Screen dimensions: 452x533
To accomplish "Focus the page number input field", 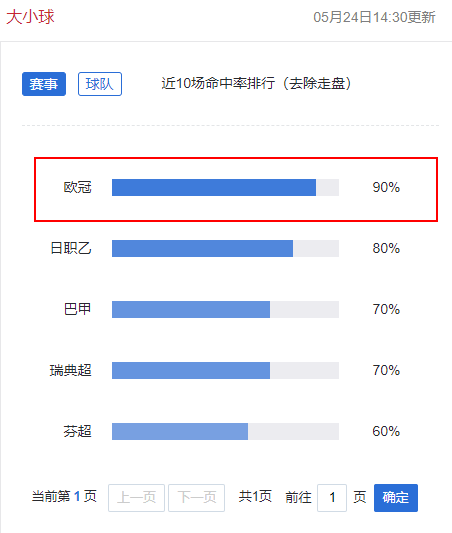I will [x=332, y=498].
